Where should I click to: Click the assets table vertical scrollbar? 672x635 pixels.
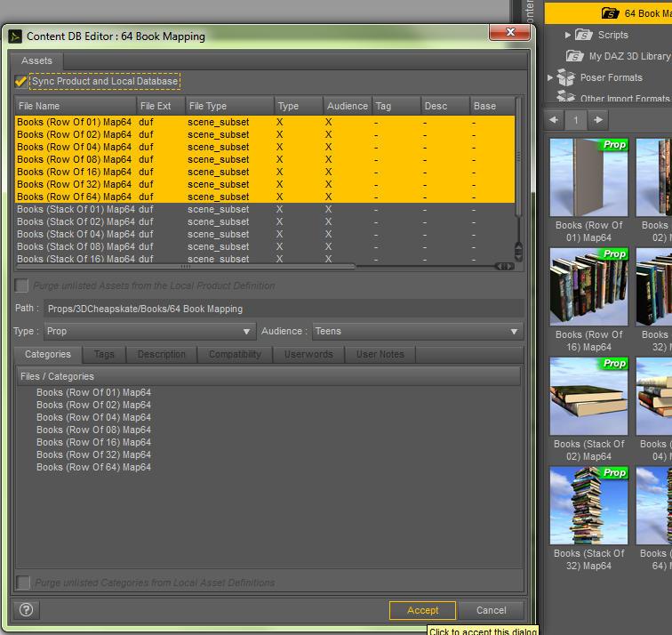[x=518, y=157]
